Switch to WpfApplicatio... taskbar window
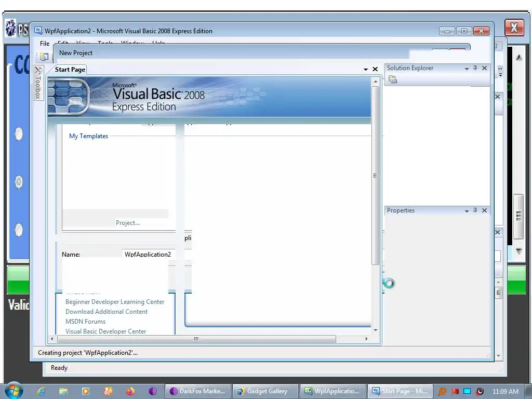The image size is (532, 399). (333, 391)
